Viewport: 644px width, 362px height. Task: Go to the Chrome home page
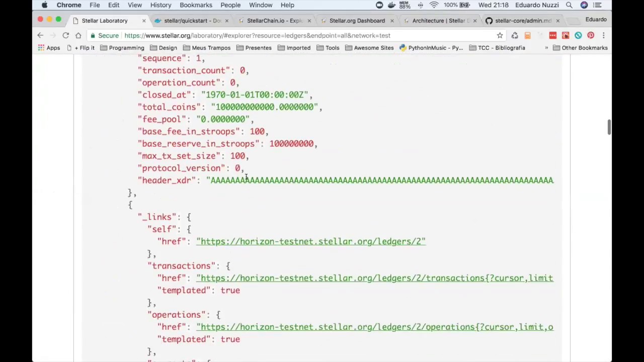click(x=78, y=36)
